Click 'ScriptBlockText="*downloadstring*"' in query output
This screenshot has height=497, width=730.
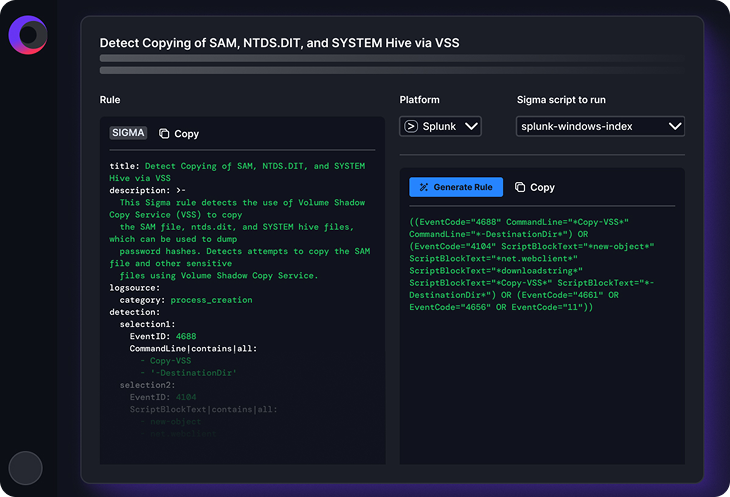click(x=496, y=270)
